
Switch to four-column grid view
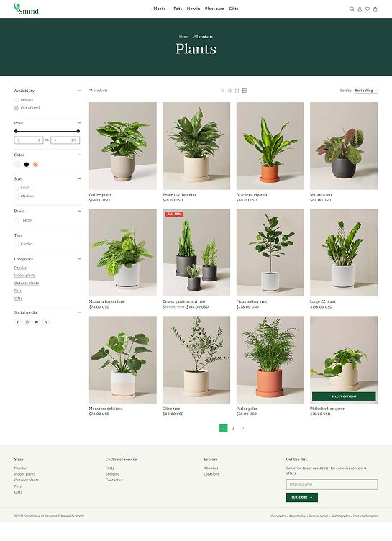point(245,91)
